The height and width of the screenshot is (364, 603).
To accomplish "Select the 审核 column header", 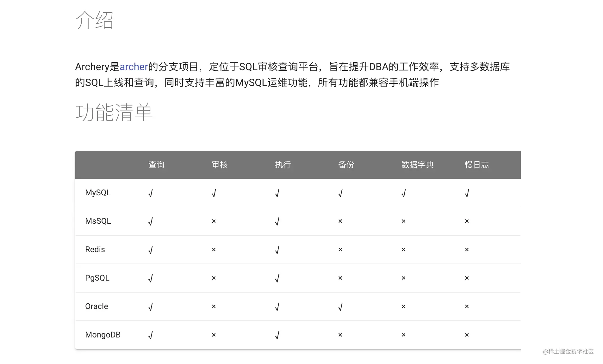I will [x=220, y=165].
